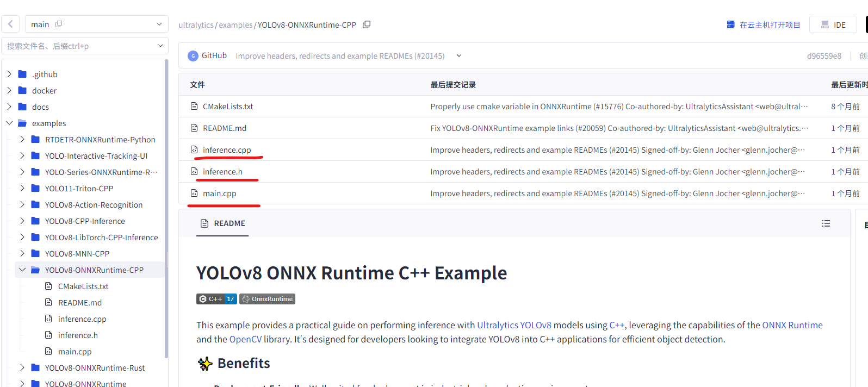This screenshot has width=868, height=387.
Task: Click the commit message Improve headers, redirects (#20145)
Action: tap(340, 56)
